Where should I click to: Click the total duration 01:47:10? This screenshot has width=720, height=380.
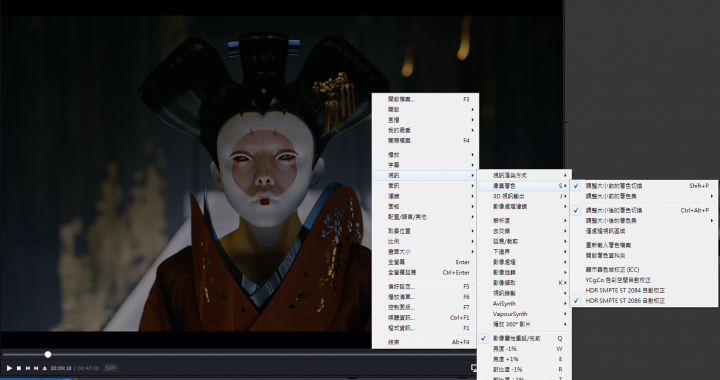point(88,368)
